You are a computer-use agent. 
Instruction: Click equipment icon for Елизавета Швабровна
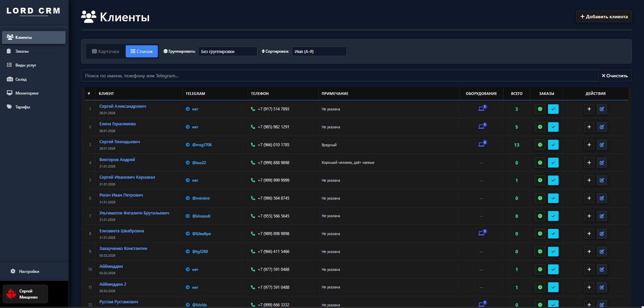[482, 233]
